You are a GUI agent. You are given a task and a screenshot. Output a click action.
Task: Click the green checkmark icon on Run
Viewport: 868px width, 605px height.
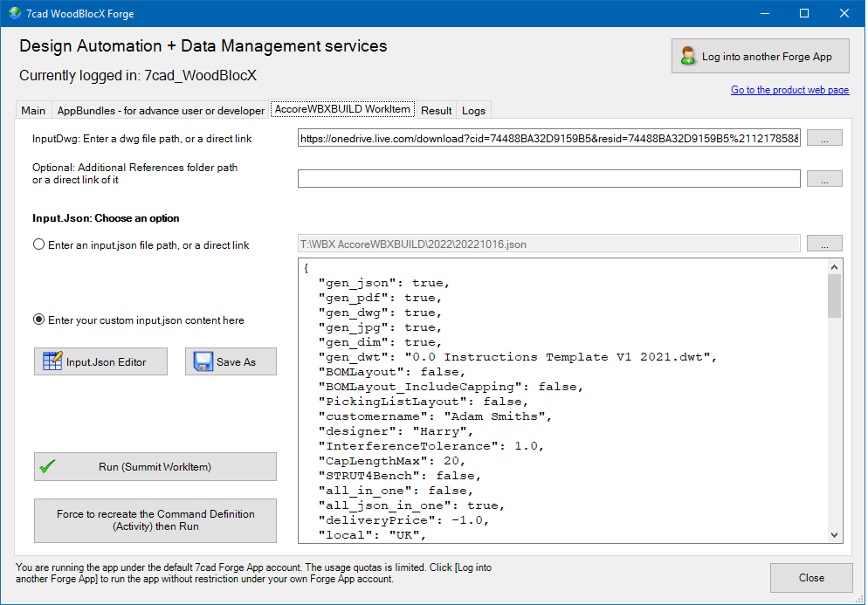48,466
